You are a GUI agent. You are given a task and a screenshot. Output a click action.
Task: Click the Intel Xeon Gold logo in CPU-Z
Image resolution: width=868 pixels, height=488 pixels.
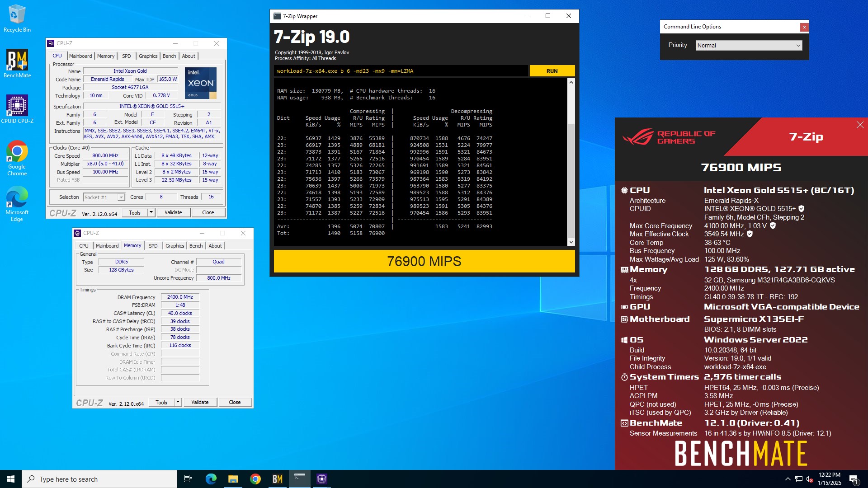(x=201, y=83)
